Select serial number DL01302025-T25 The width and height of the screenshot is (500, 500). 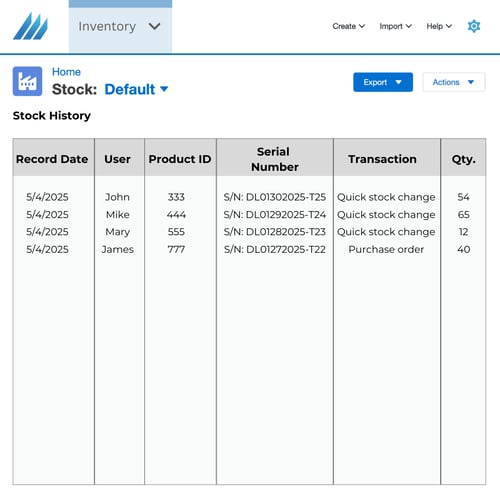point(275,197)
